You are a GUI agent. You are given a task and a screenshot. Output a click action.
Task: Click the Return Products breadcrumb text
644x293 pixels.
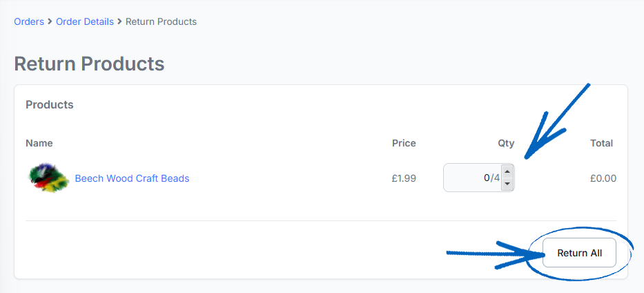(x=161, y=21)
